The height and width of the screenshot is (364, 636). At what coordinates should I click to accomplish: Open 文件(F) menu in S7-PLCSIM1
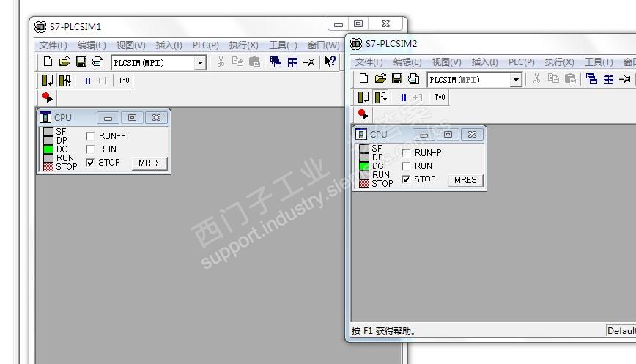(x=53, y=45)
